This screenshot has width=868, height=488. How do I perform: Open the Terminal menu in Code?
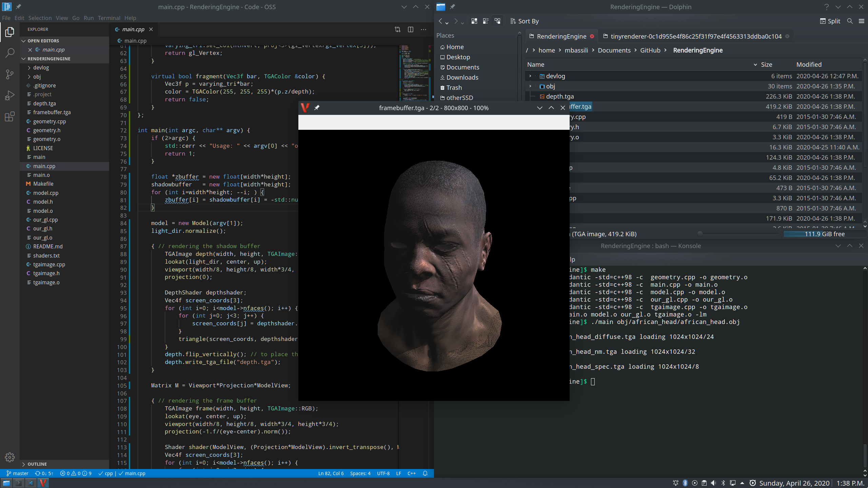[109, 18]
